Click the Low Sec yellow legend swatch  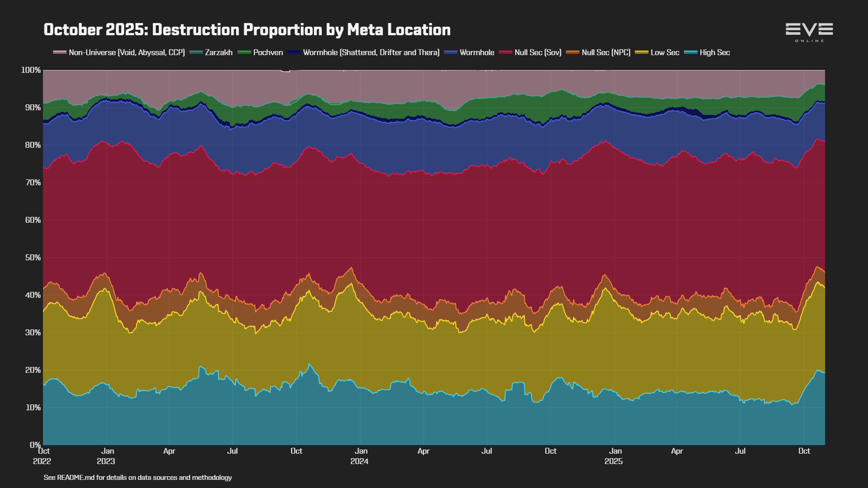642,52
